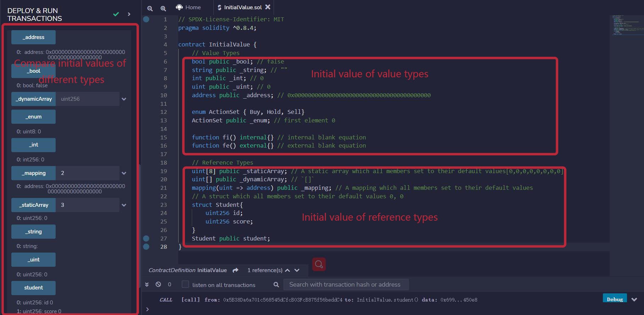This screenshot has width=644, height=315.
Task: Call the _staticArray function button
Action: coord(33,205)
